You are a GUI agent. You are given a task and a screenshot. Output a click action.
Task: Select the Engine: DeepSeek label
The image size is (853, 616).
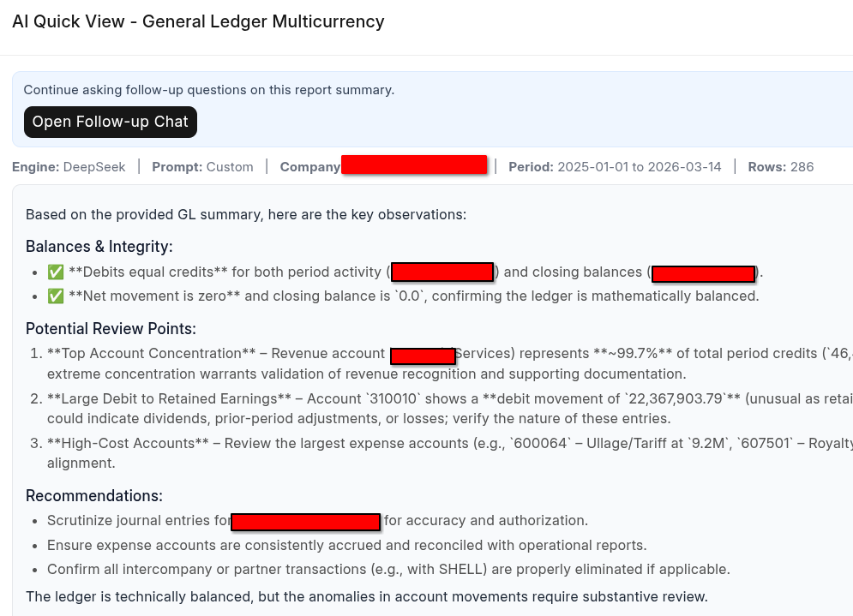click(69, 167)
